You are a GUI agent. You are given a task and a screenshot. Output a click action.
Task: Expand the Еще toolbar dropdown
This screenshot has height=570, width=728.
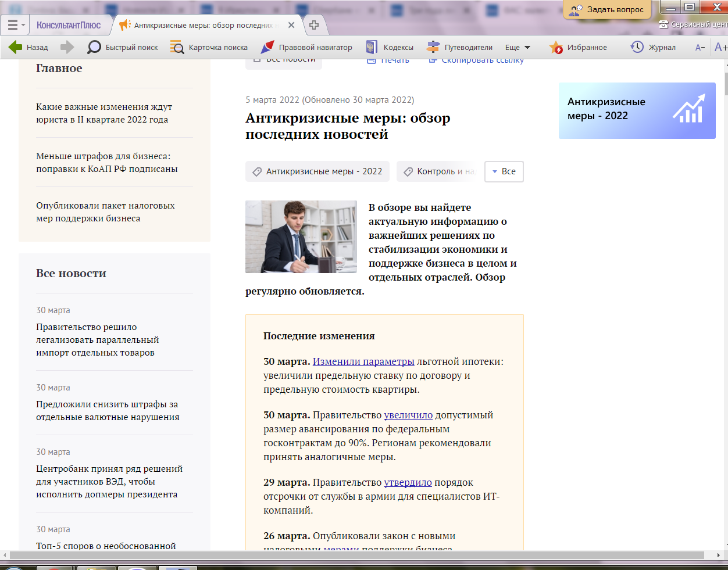tap(518, 47)
